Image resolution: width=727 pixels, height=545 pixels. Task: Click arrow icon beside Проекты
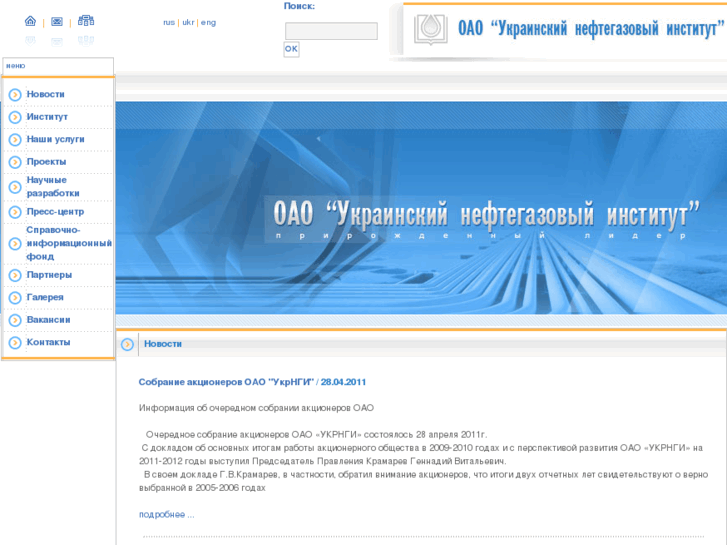click(x=15, y=162)
